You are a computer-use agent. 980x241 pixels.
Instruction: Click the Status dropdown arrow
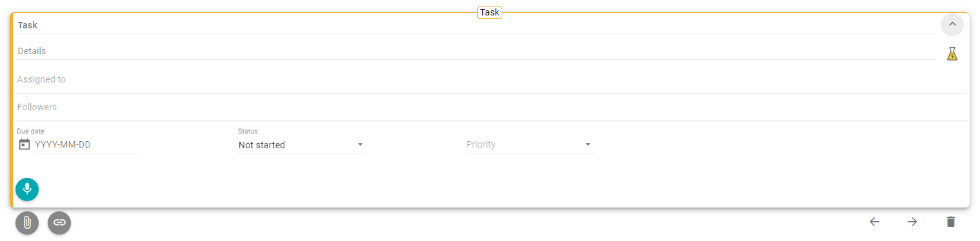[360, 144]
